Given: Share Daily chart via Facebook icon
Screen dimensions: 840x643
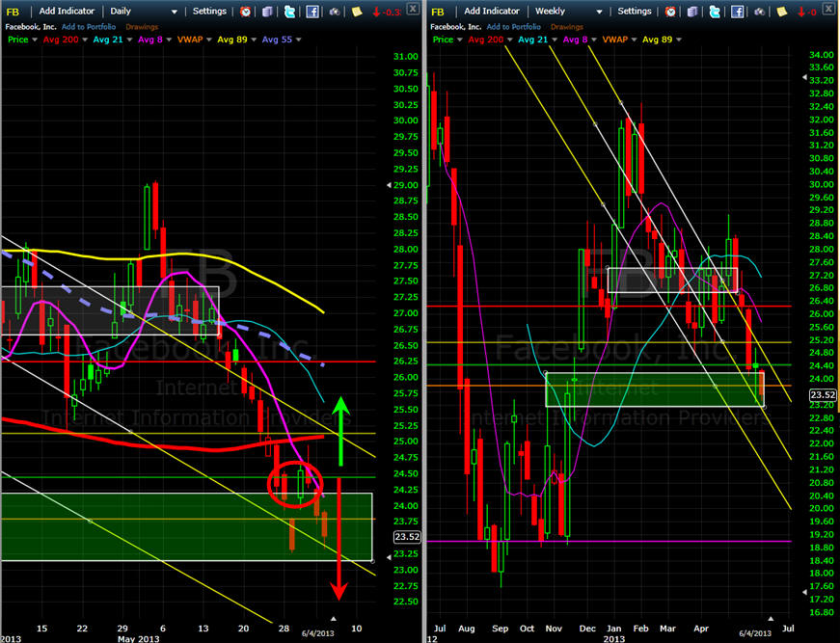Looking at the screenshot, I should pos(312,12).
